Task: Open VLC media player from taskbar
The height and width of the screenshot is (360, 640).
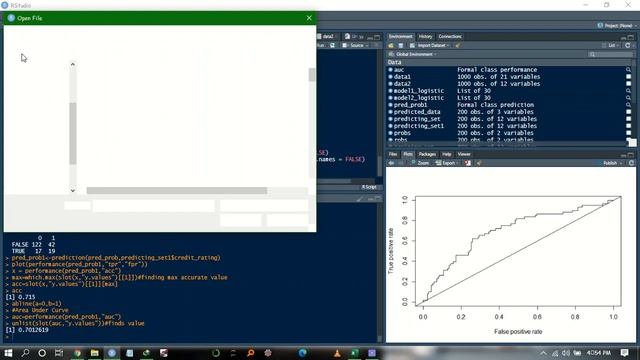Action: point(337,353)
